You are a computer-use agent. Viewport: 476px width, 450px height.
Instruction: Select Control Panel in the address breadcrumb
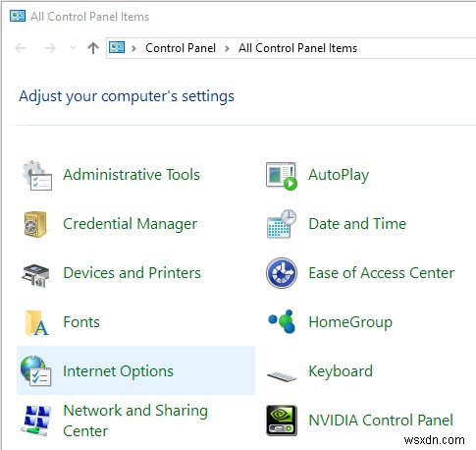click(181, 48)
